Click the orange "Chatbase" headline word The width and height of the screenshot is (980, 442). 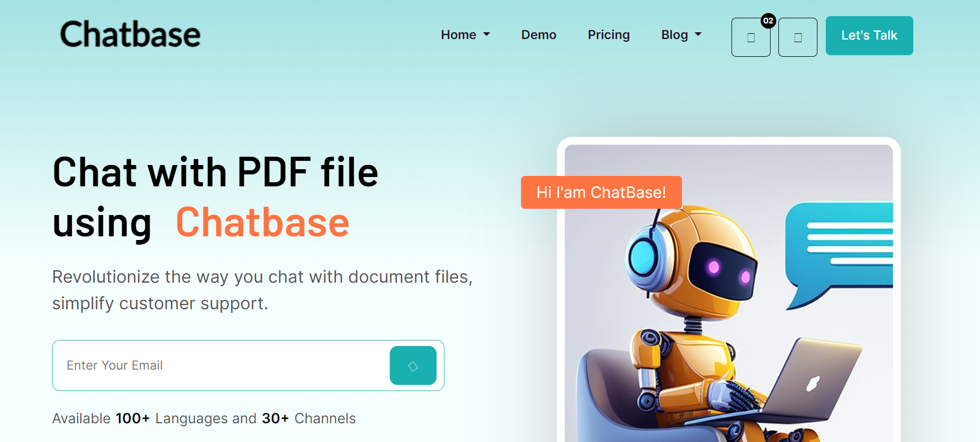tap(263, 222)
